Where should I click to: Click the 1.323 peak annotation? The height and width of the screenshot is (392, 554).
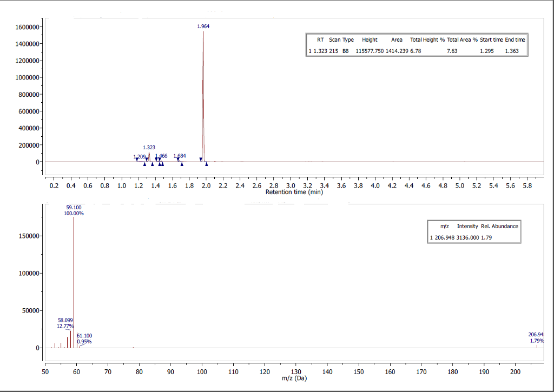click(x=148, y=147)
